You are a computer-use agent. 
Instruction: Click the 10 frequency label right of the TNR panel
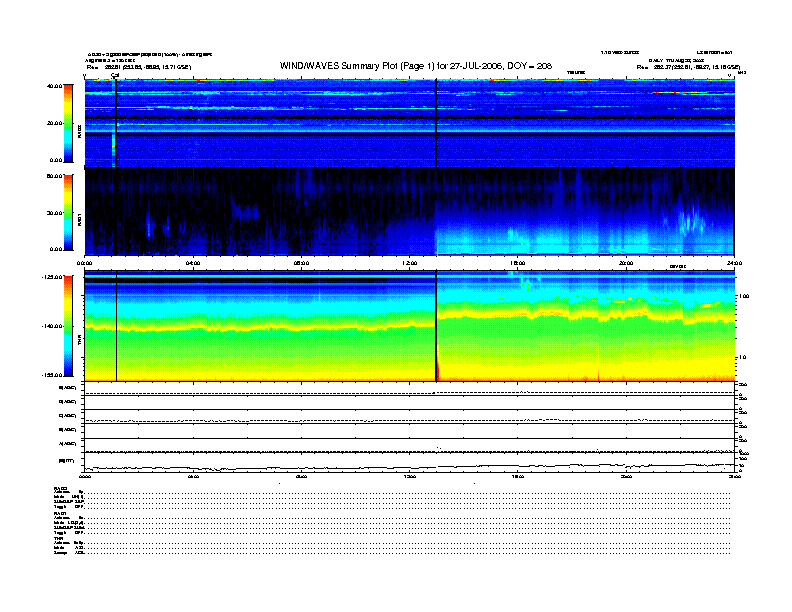pos(743,358)
